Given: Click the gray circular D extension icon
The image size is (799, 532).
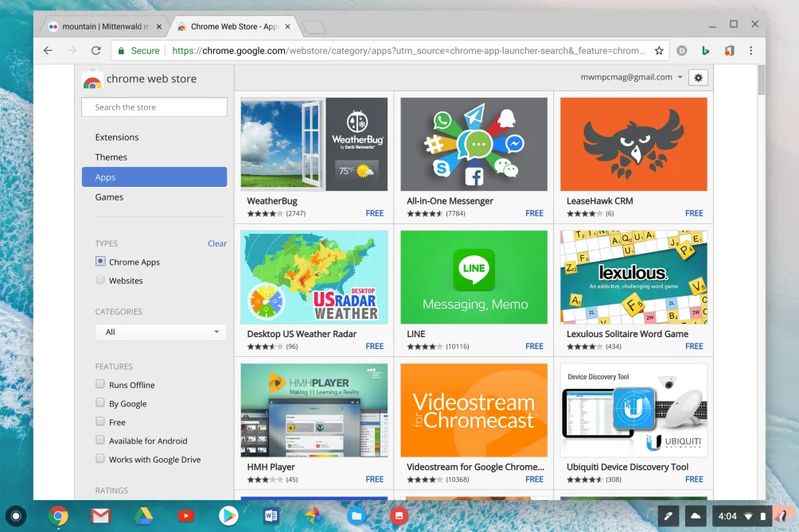Looking at the screenshot, I should click(x=682, y=50).
